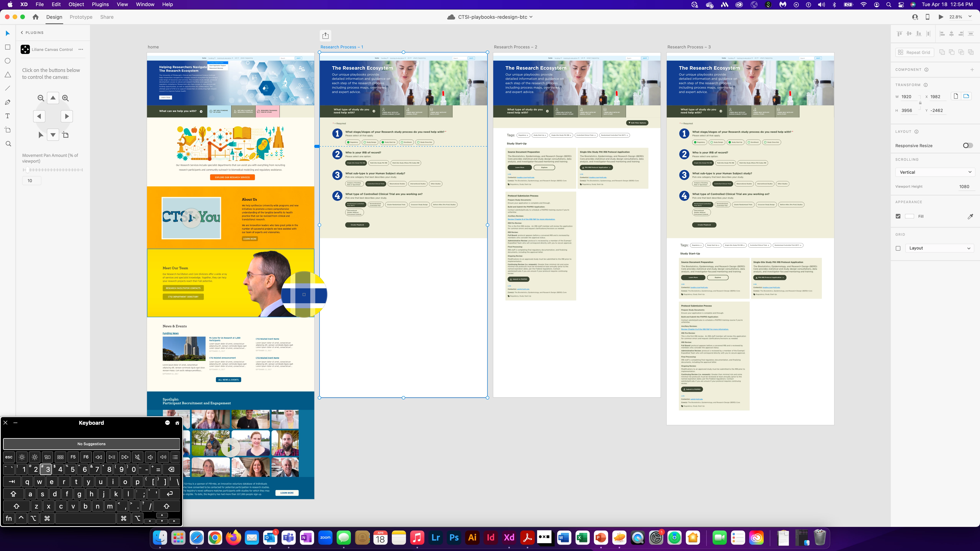The height and width of the screenshot is (551, 980).
Task: Open the Vertical scrolling dropdown
Action: pyautogui.click(x=935, y=172)
